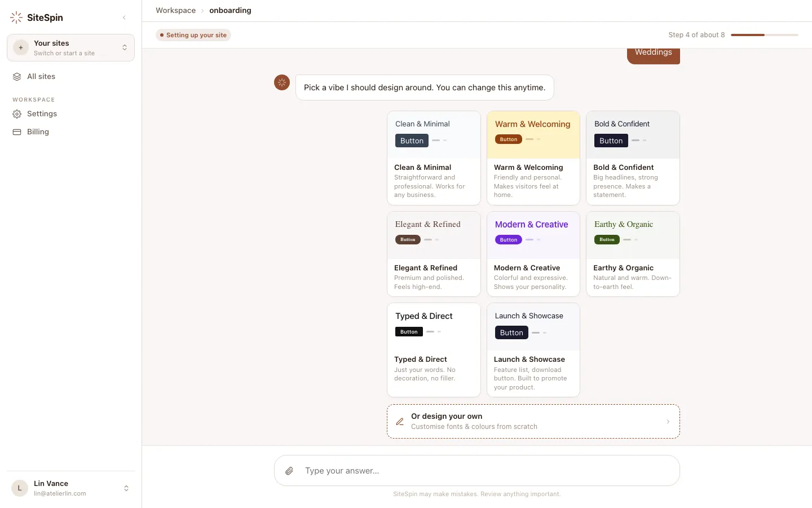Click the Workspace breadcrumb

click(175, 11)
